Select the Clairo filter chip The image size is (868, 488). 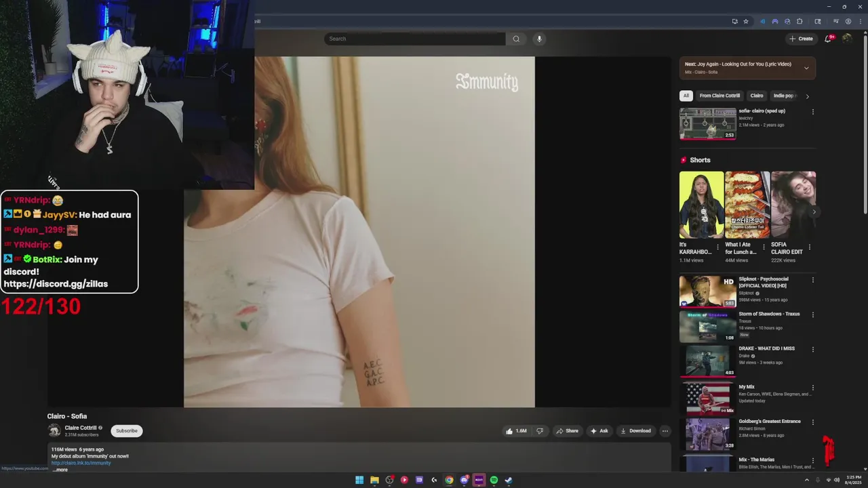[757, 96]
